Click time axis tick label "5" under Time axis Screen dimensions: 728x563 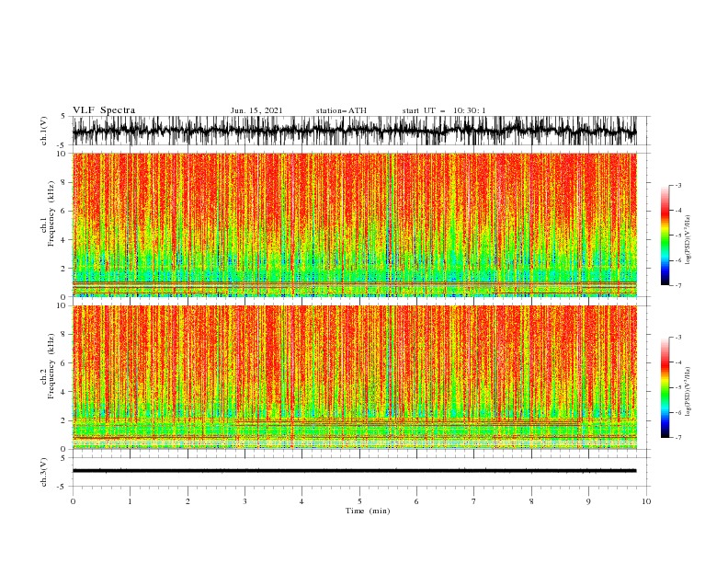tap(359, 501)
